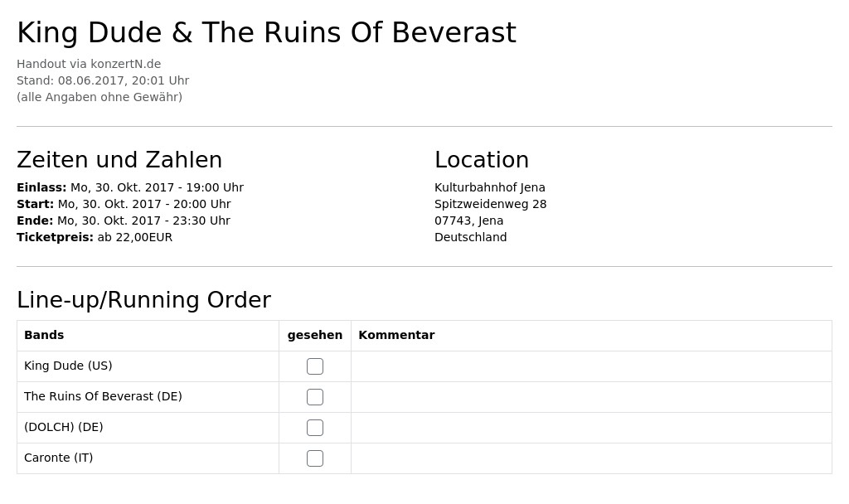Click the 'Caronte (IT)' band name

click(59, 458)
